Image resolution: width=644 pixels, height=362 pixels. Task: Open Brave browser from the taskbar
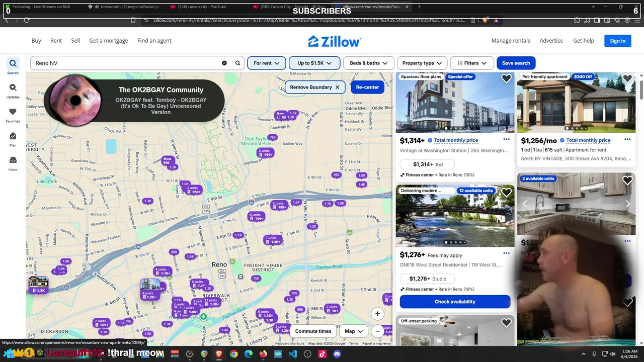(x=219, y=354)
